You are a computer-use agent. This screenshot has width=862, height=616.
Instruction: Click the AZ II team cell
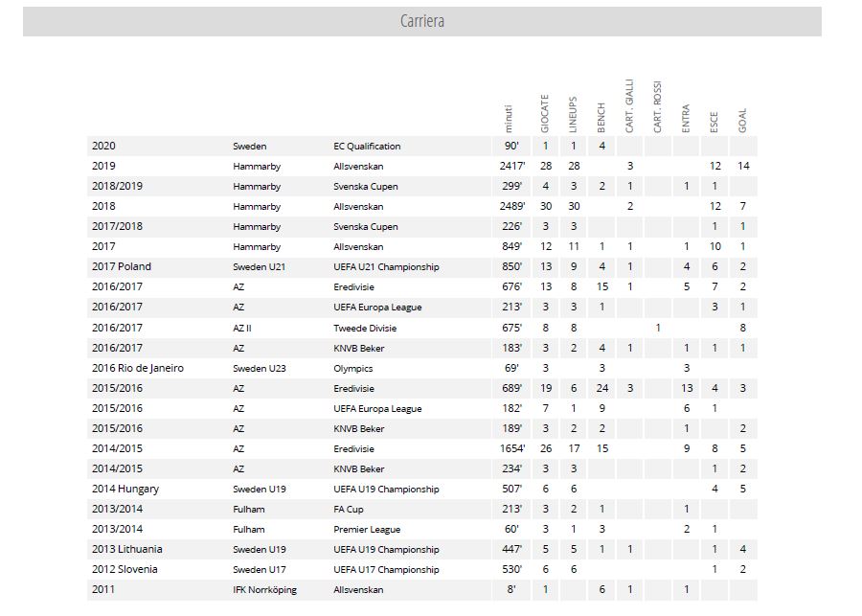click(x=242, y=329)
